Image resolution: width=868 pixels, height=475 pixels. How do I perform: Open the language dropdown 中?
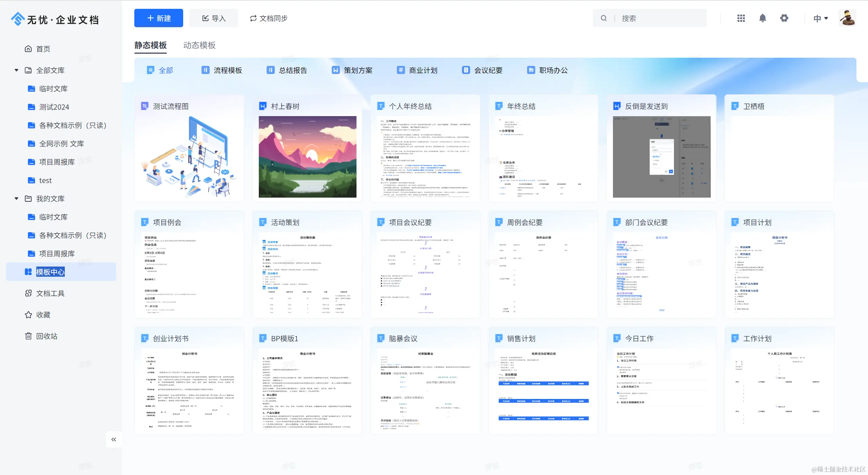point(821,18)
